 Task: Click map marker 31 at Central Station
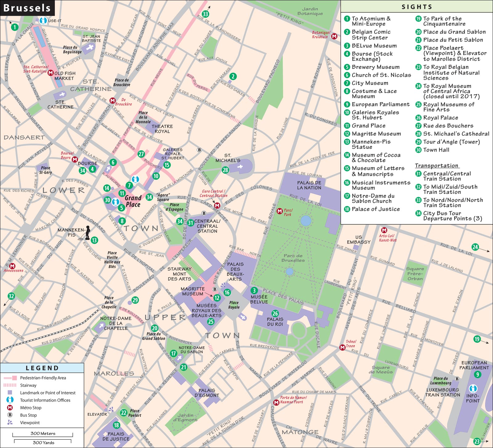tap(190, 223)
